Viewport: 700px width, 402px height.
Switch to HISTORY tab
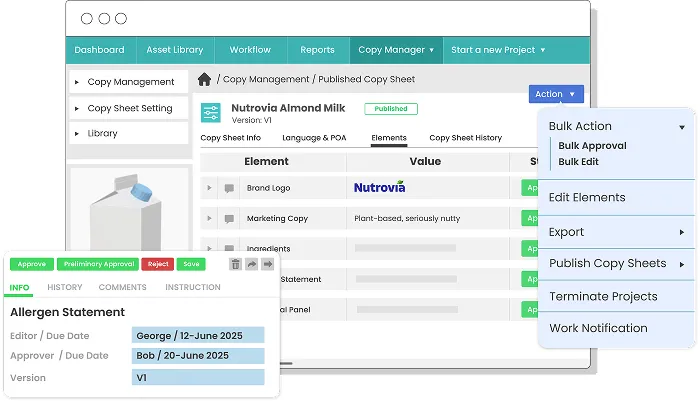coord(65,287)
